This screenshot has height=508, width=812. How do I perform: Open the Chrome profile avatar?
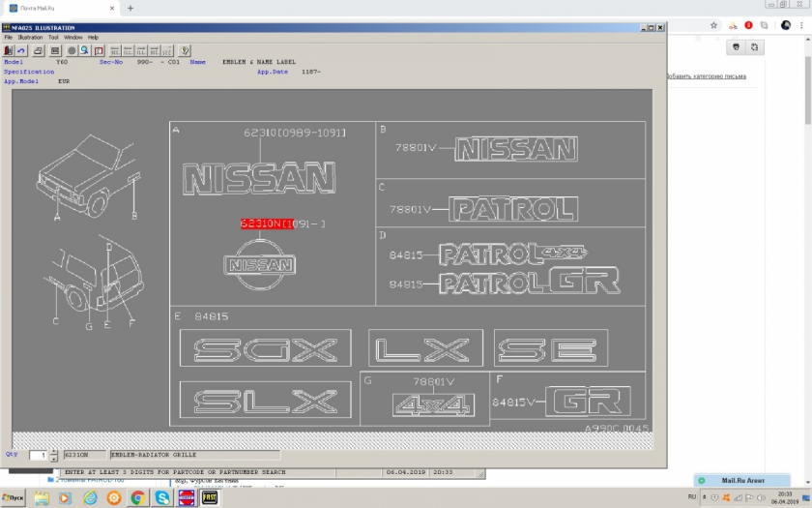[786, 25]
